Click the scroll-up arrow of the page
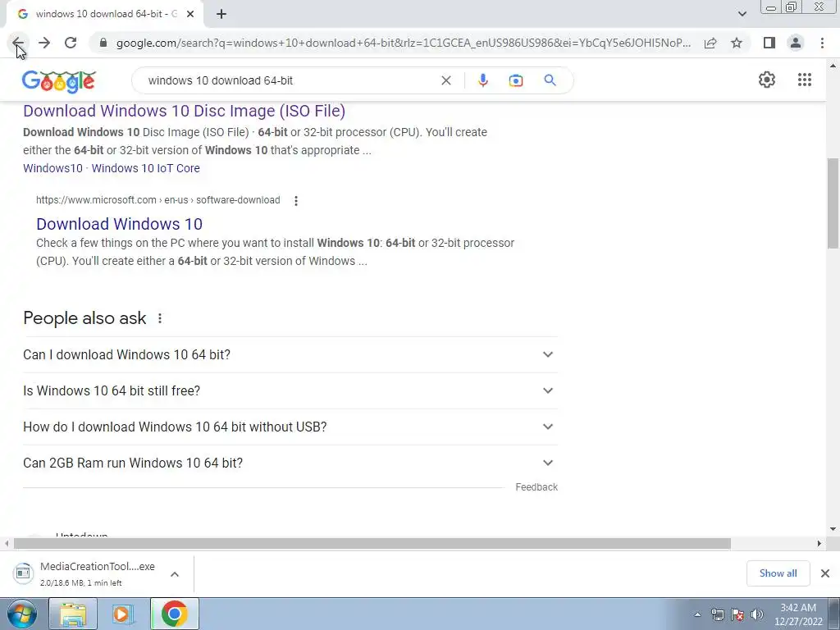Screen dimensions: 840x630 point(833,66)
